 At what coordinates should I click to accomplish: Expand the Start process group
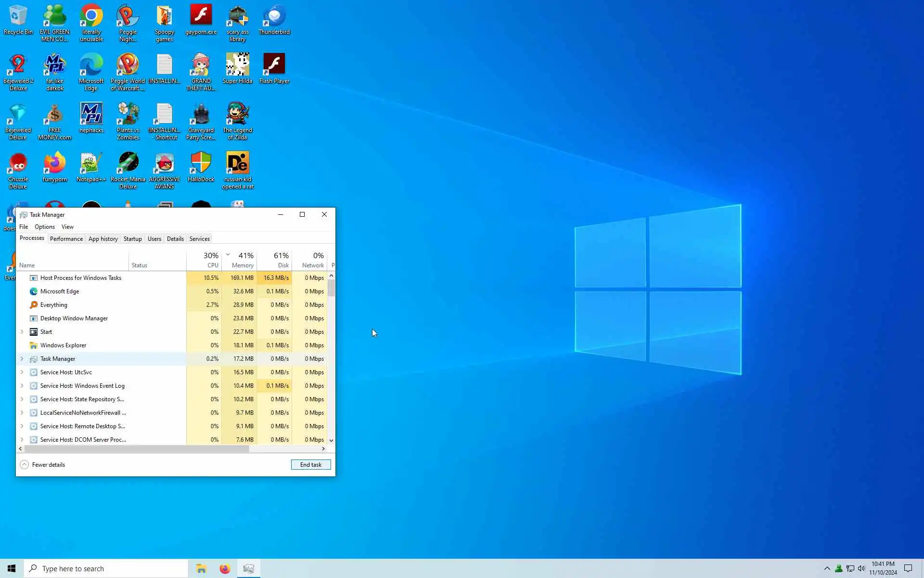pyautogui.click(x=22, y=332)
